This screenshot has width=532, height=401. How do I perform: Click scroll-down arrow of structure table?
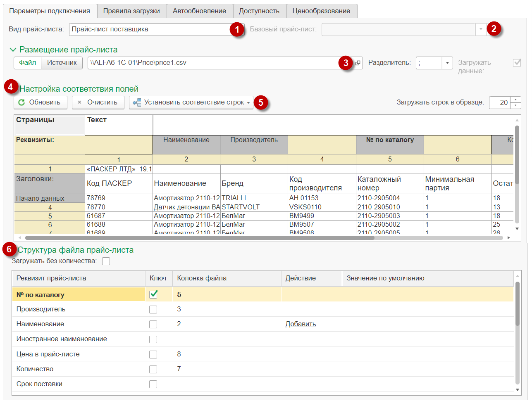[x=518, y=389]
